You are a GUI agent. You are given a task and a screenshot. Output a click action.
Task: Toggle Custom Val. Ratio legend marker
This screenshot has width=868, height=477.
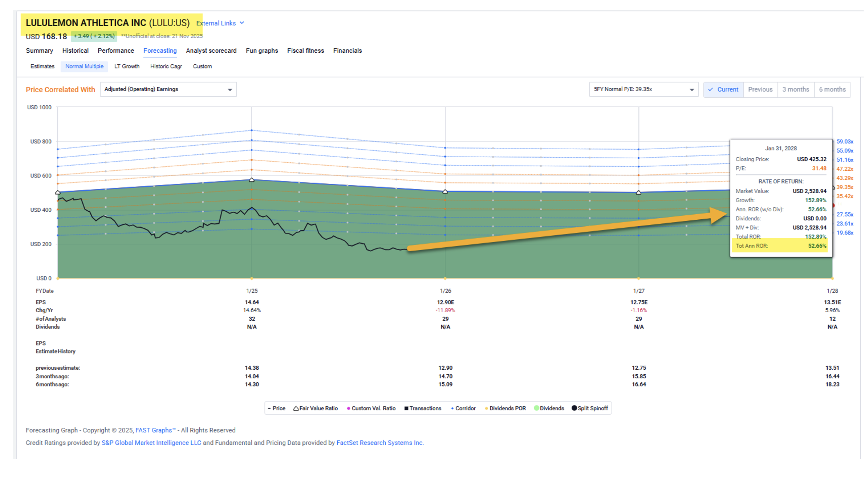(348, 408)
